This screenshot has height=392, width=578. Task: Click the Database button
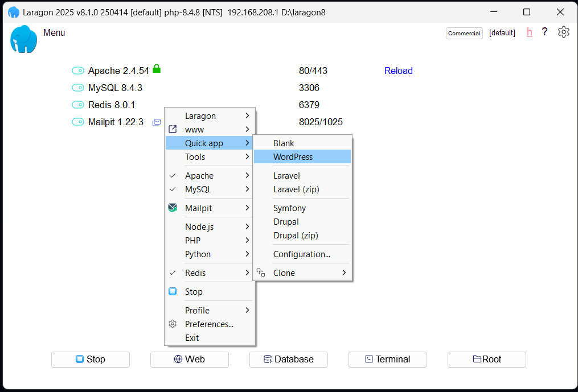[289, 360]
